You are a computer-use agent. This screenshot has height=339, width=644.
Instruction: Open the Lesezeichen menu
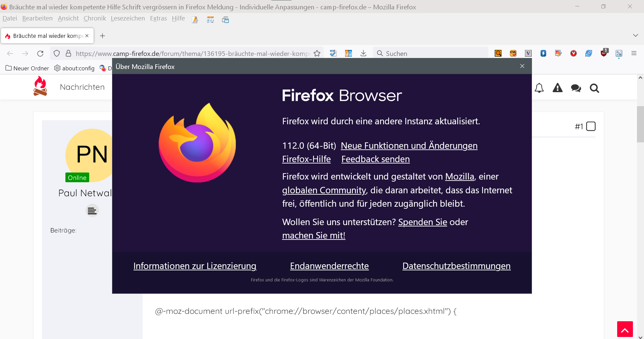[x=128, y=18]
